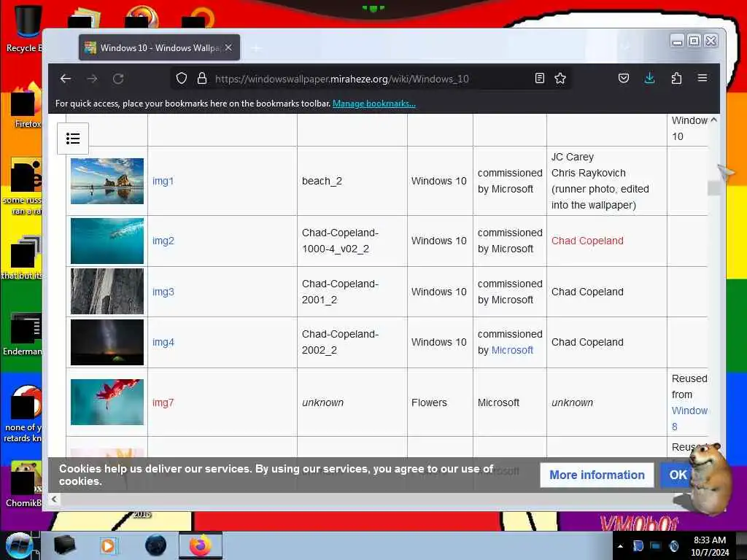Open the img1 link
This screenshot has height=560, width=747.
pos(163,181)
